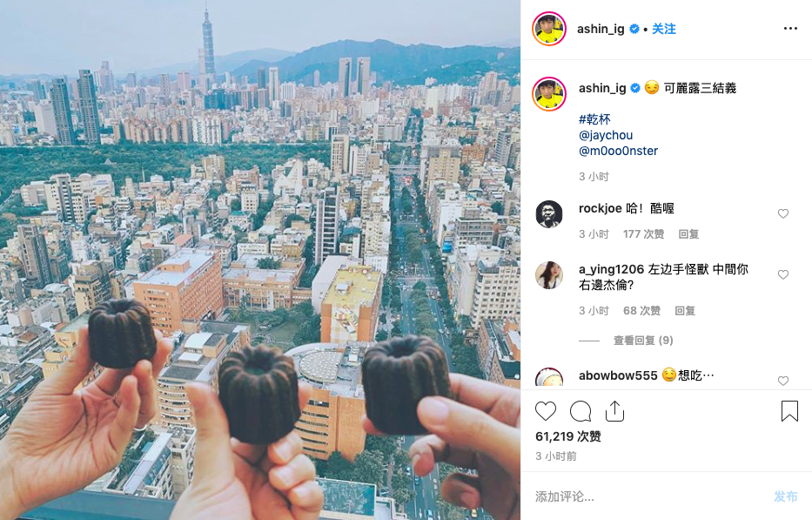Save the post with the bookmark icon

click(789, 410)
